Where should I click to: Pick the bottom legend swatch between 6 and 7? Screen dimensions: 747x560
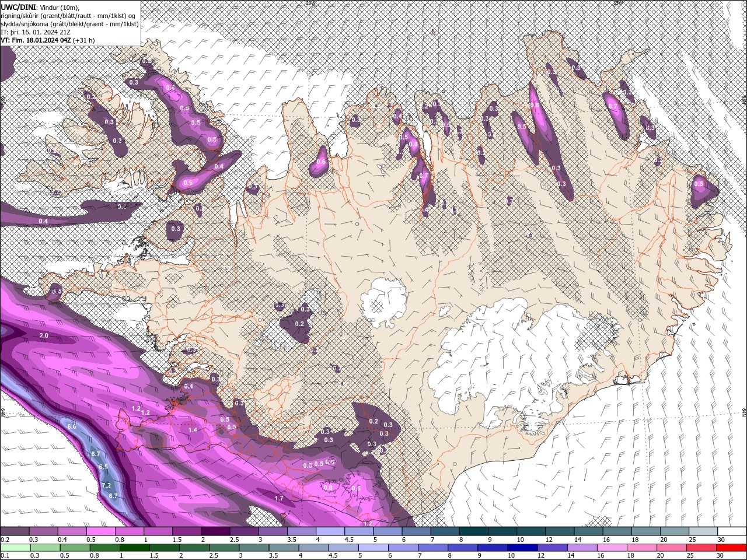point(403,548)
